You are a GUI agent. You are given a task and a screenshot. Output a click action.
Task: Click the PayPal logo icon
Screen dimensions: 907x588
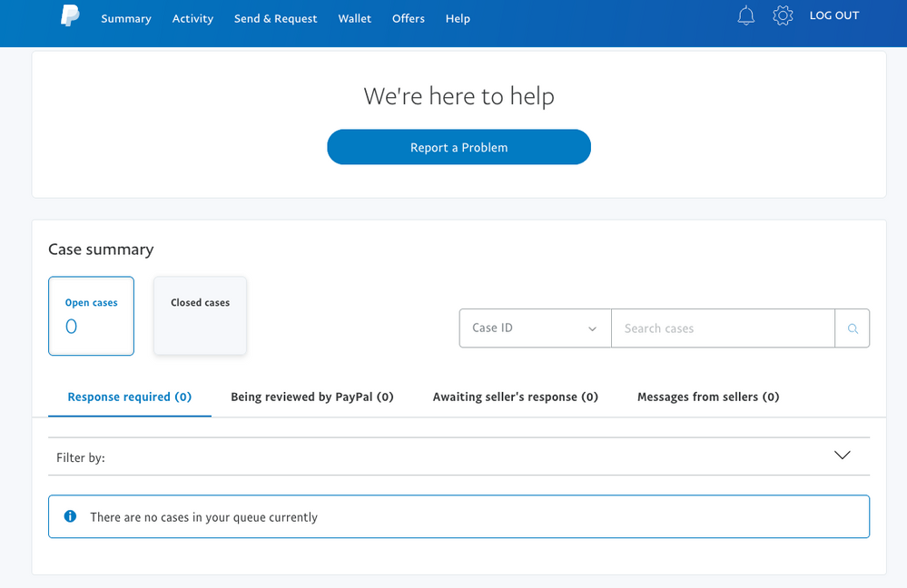[70, 15]
